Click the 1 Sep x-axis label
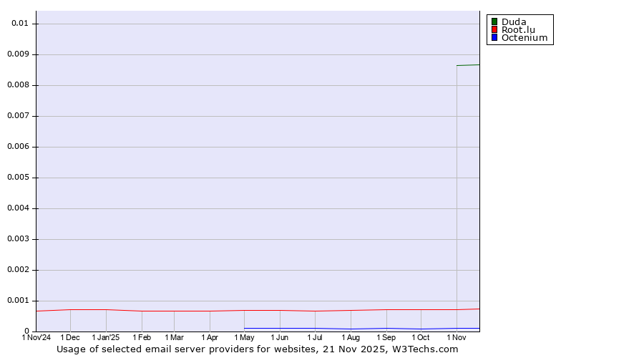The width and height of the screenshot is (644, 358). [x=386, y=337]
